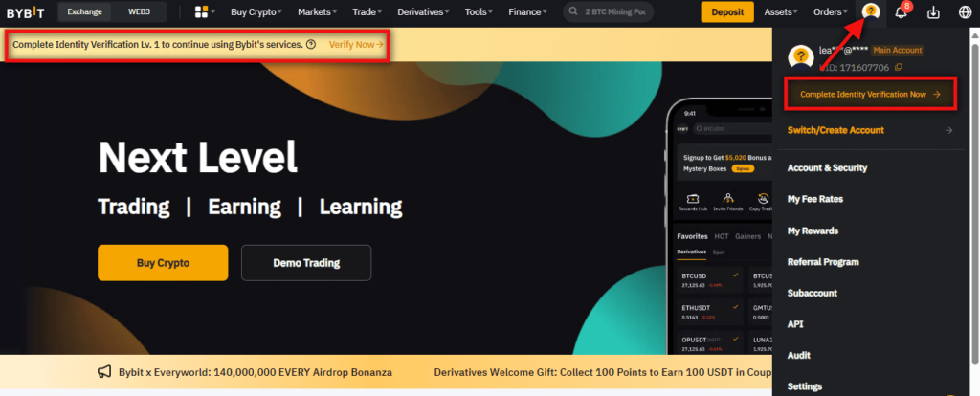Expand the Assets dropdown
The height and width of the screenshot is (396, 980).
click(x=781, y=11)
